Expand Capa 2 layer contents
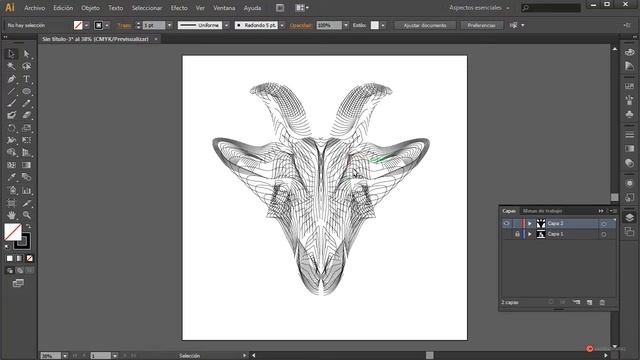Viewport: 640px width, 360px height. [x=530, y=223]
